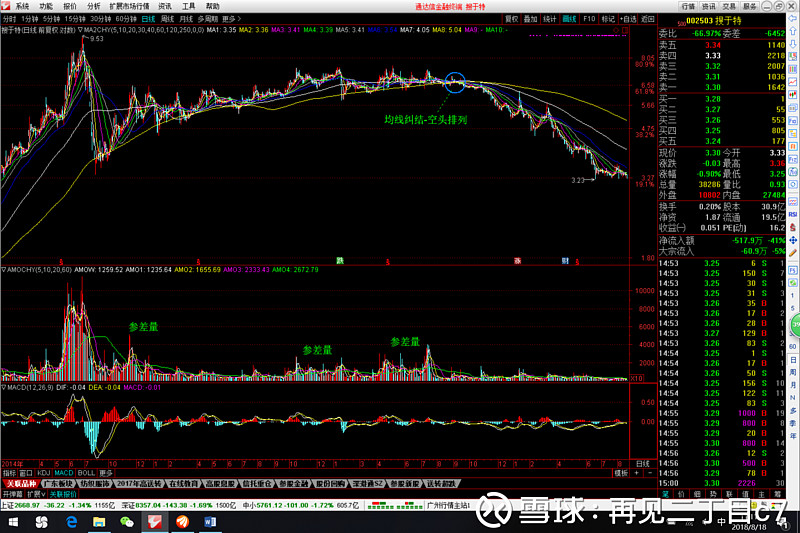800x533 pixels.
Task: Click the up arrow icon in right sidebar
Action: pyautogui.click(x=792, y=32)
